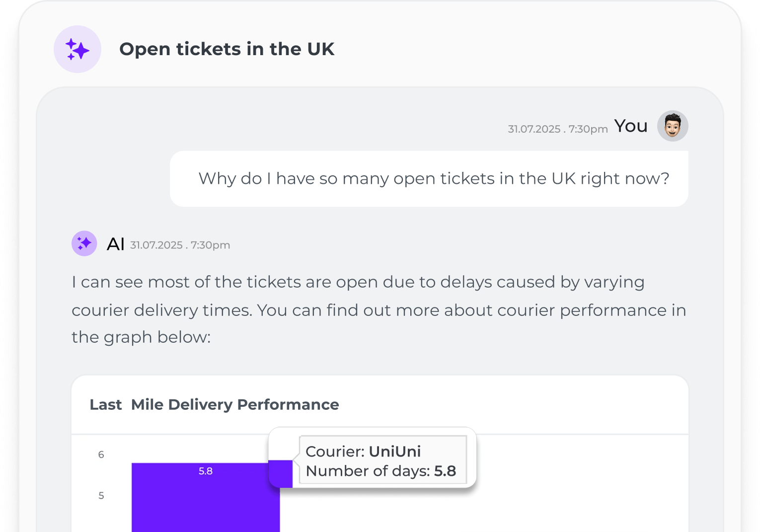
Task: Click the timestamp next to the AI reply
Action: 180,245
